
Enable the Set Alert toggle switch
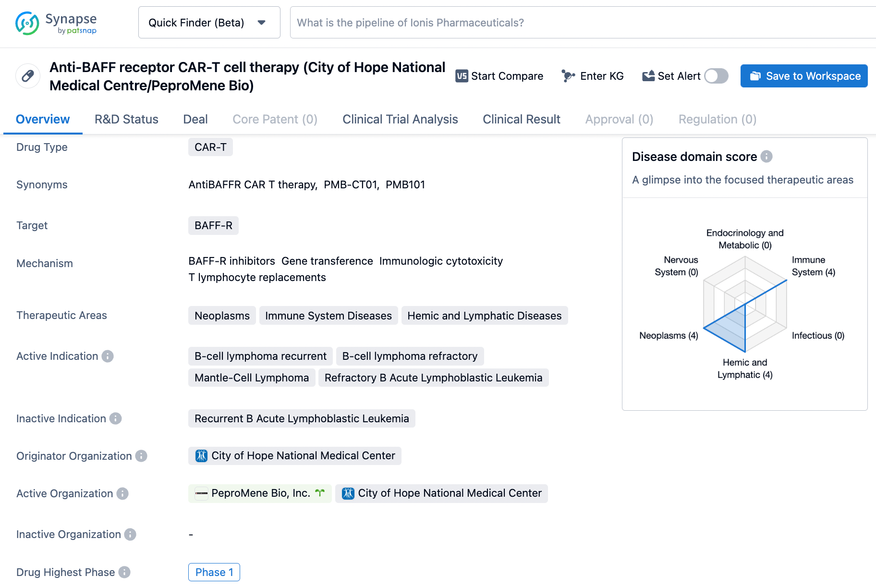[x=716, y=76]
